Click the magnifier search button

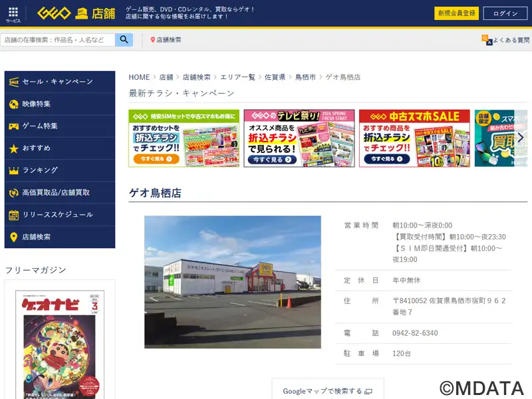click(124, 40)
